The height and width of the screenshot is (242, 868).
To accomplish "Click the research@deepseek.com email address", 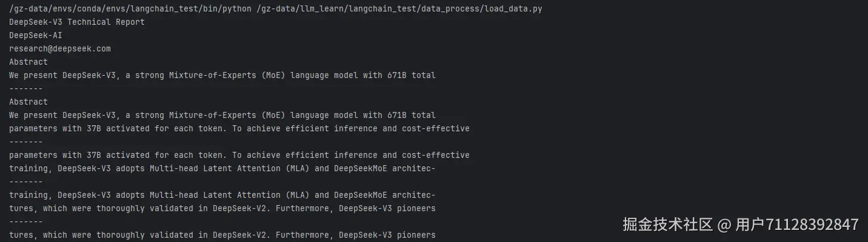I will click(x=60, y=49).
